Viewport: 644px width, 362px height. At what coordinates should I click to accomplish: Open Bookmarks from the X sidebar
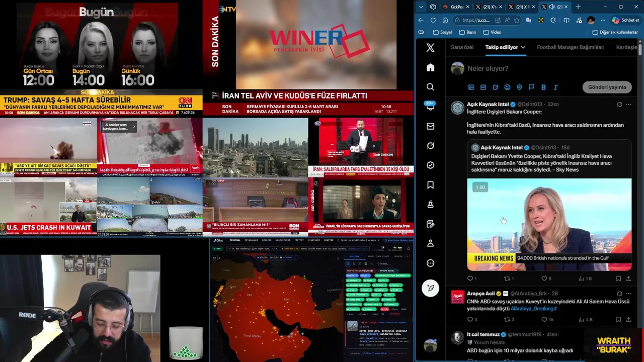pyautogui.click(x=430, y=185)
